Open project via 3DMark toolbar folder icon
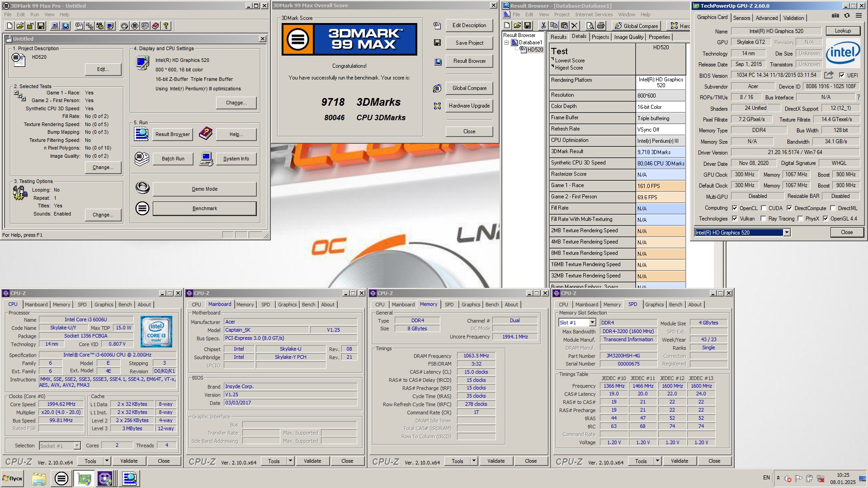 pyautogui.click(x=20, y=26)
